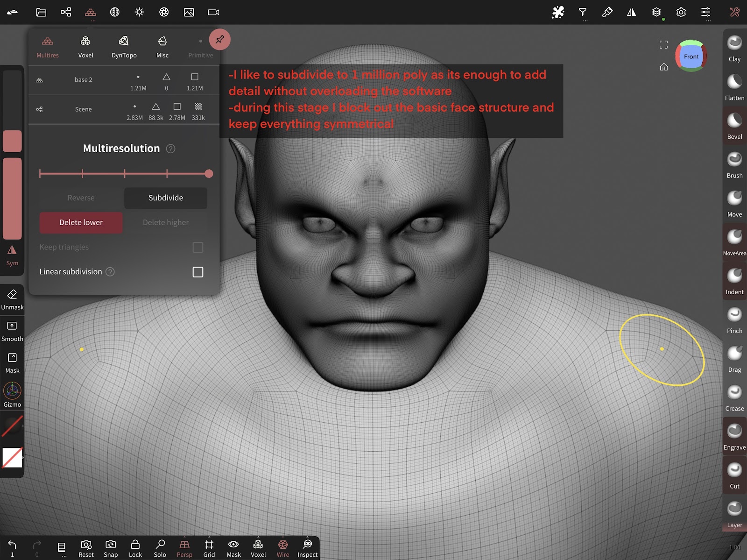This screenshot has height=560, width=747.
Task: Select the Cut tool
Action: click(x=734, y=475)
